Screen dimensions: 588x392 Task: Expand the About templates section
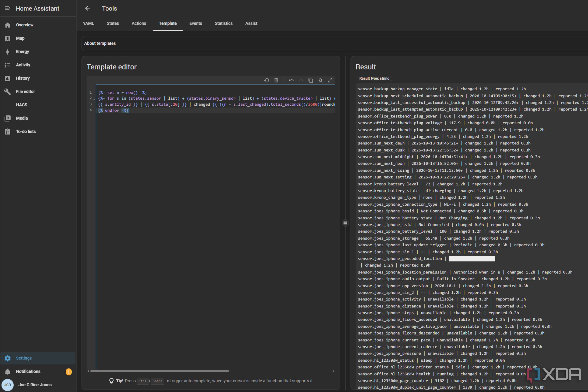click(x=335, y=44)
